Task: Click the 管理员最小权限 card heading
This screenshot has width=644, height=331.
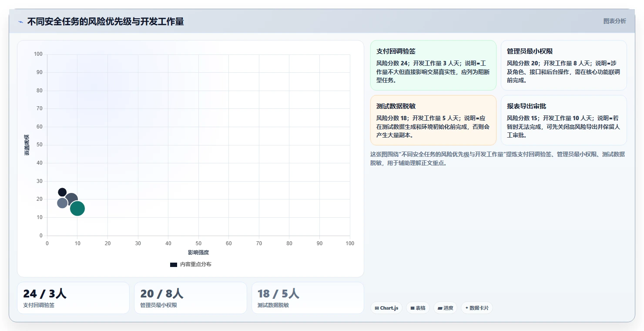Action: click(x=530, y=51)
